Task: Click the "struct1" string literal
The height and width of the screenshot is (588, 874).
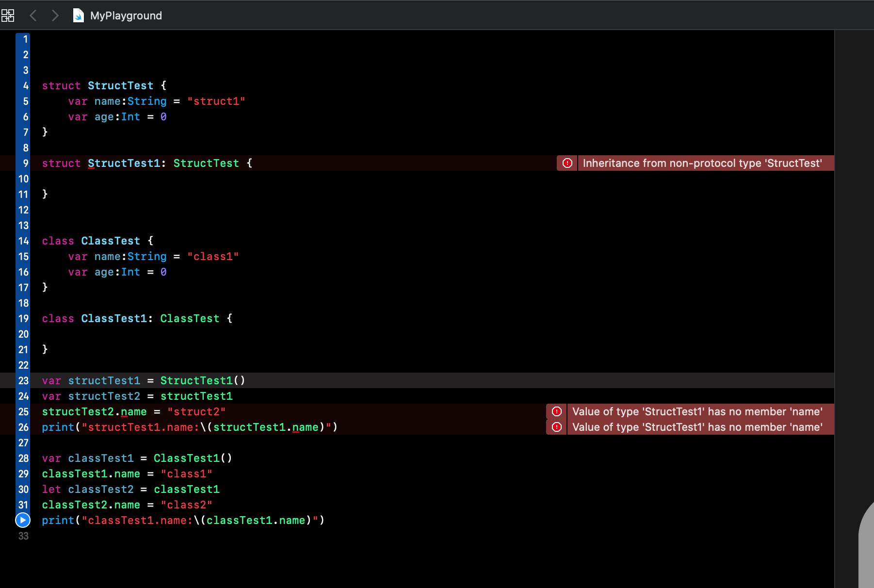Action: tap(216, 101)
